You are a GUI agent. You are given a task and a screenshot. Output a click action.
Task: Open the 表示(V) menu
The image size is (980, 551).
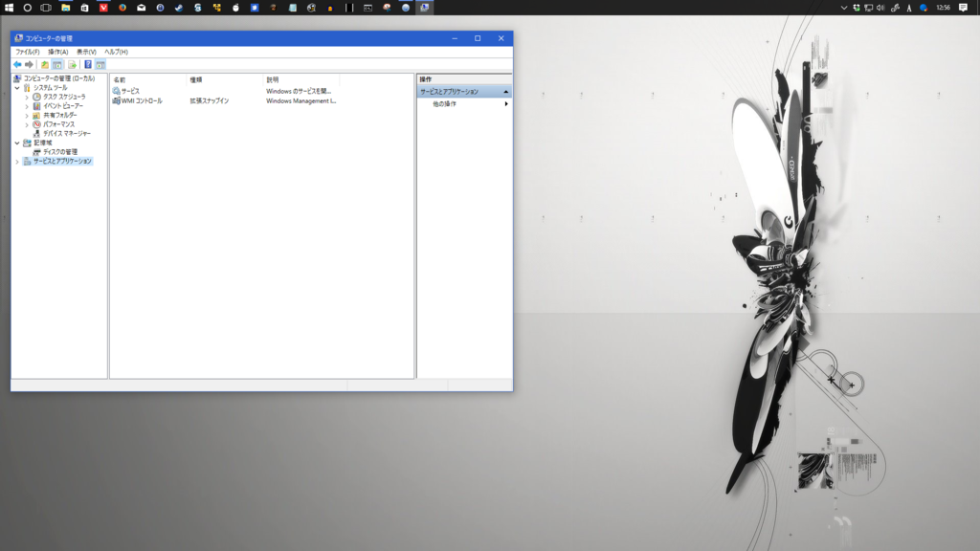[86, 52]
